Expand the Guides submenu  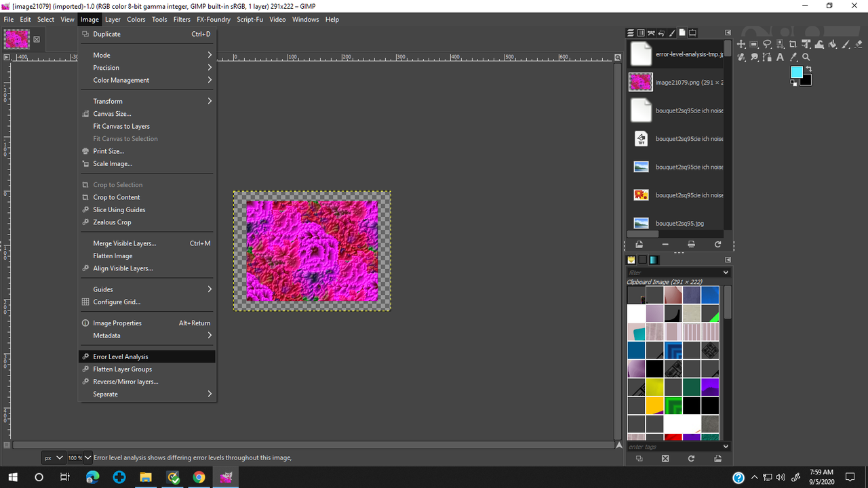tap(147, 289)
